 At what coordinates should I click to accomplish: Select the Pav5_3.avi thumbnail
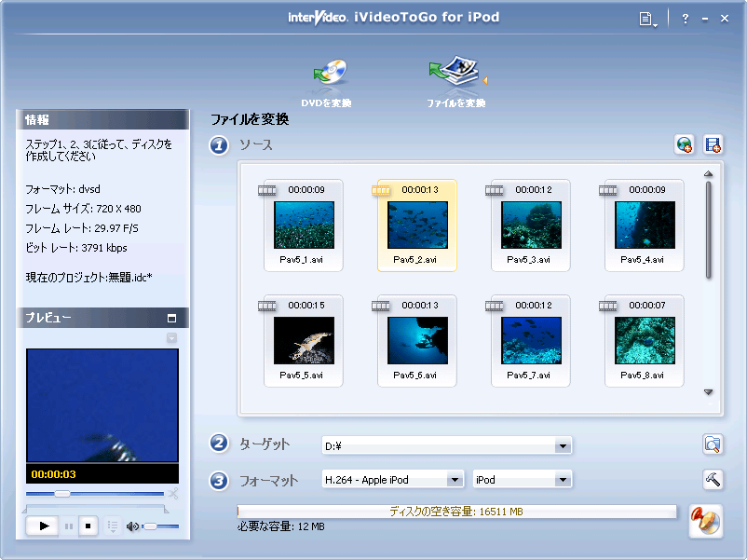point(531,225)
